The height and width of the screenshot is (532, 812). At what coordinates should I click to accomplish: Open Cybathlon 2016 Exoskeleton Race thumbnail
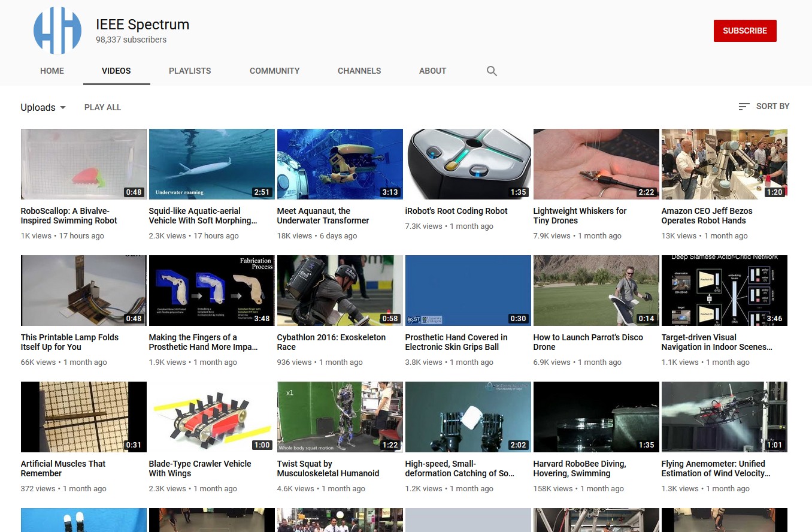(340, 291)
